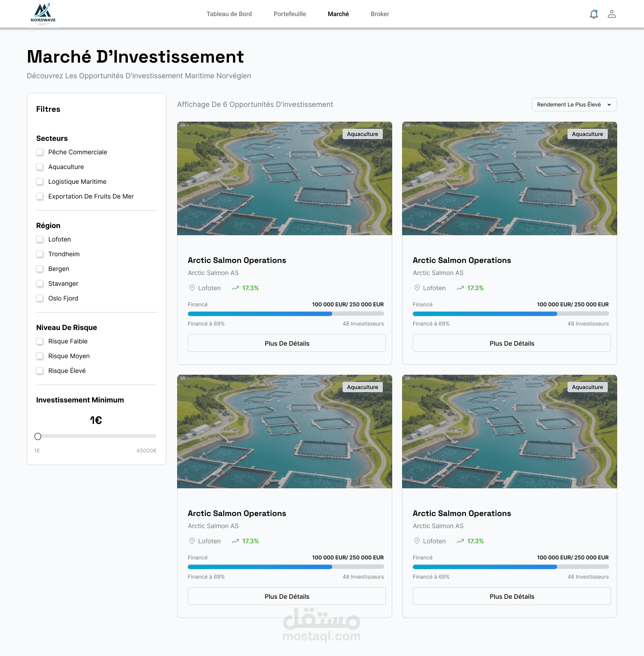Click Arctic Salmon Operations title, top-left card
Screen dimensions: 644x656
click(x=237, y=260)
